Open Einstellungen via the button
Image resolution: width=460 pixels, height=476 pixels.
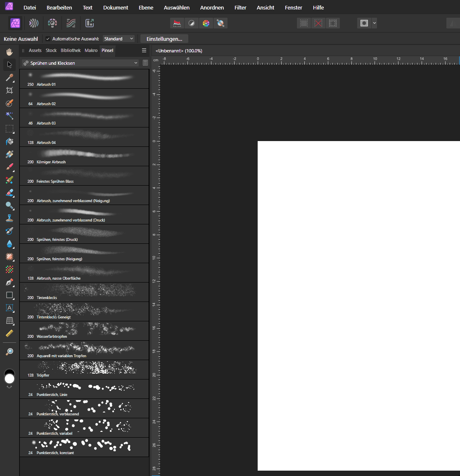164,38
